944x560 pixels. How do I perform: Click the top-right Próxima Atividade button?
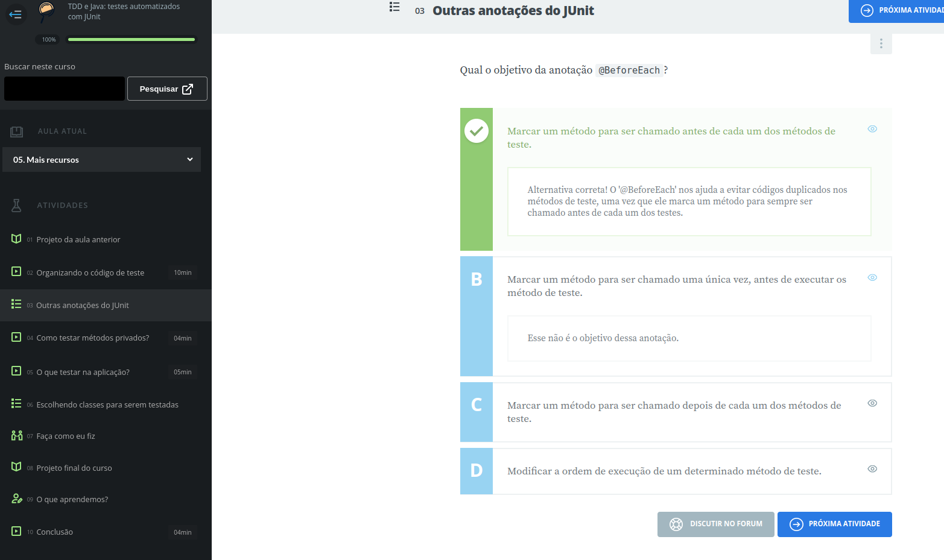pyautogui.click(x=896, y=10)
